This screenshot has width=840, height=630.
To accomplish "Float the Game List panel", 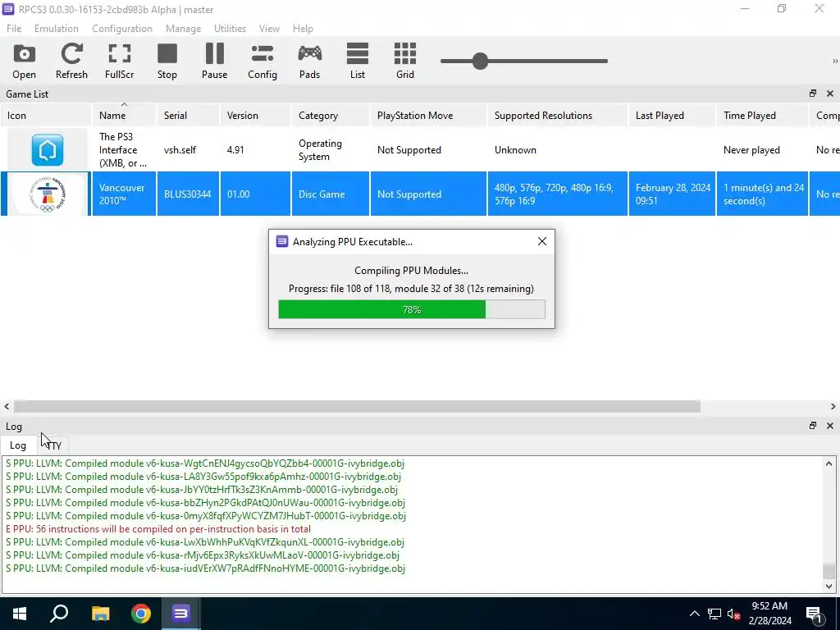I will coord(813,94).
